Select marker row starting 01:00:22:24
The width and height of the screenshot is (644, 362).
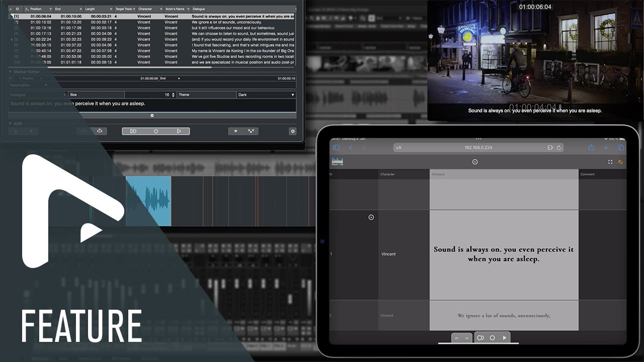tap(152, 39)
